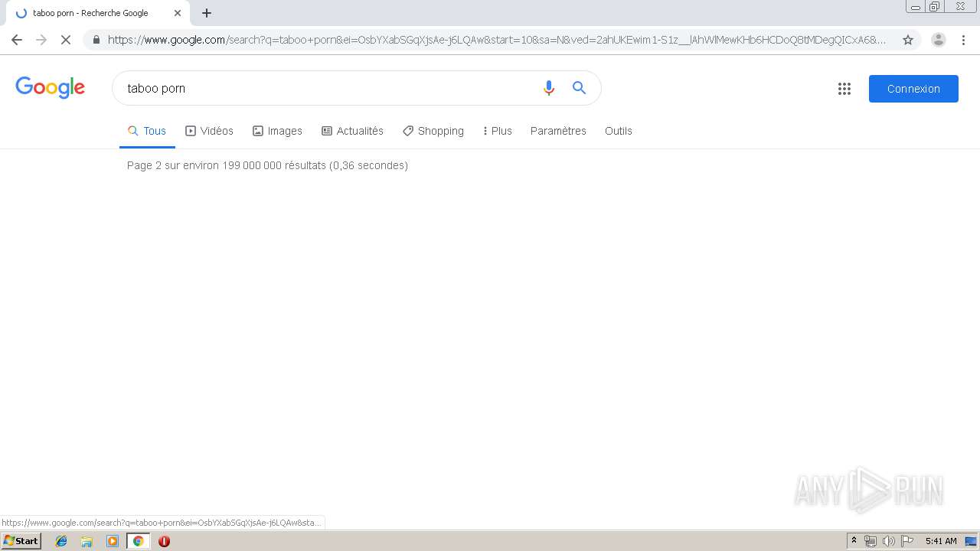
Task: Bookmark this page with the star icon
Action: point(908,40)
